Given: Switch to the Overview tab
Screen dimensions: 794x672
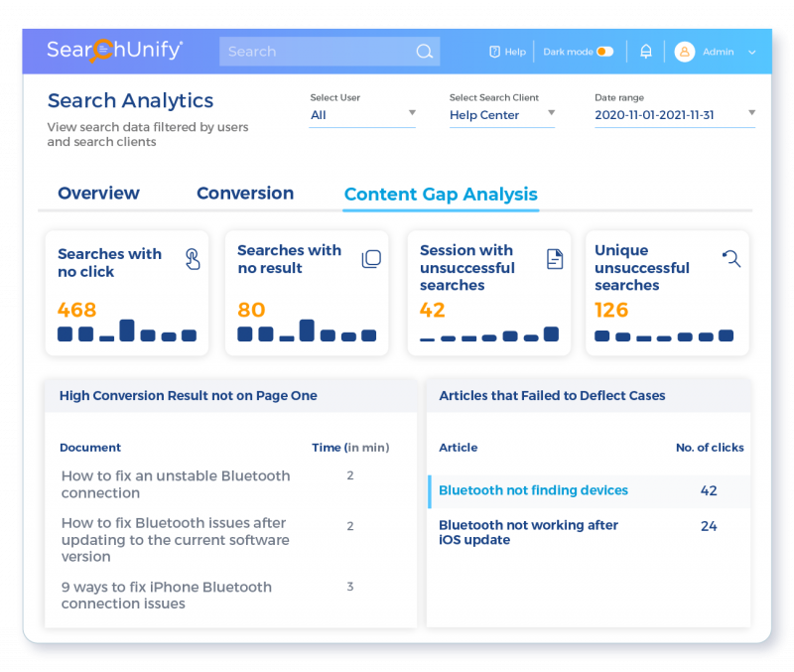Looking at the screenshot, I should pos(98,193).
